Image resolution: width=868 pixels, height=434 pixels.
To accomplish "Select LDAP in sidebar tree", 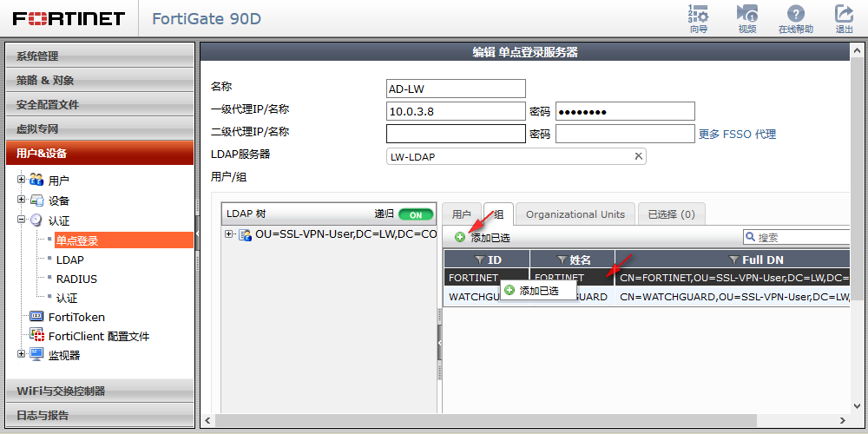I will point(69,260).
